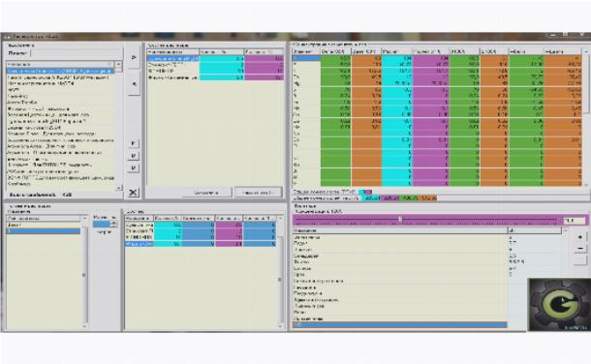Click the spinner arrows on the blue number field
The width and height of the screenshot is (591, 364).
(x=113, y=224)
